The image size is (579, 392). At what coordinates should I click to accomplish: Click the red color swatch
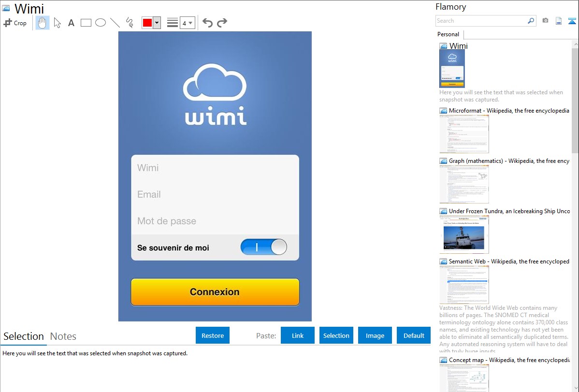147,23
